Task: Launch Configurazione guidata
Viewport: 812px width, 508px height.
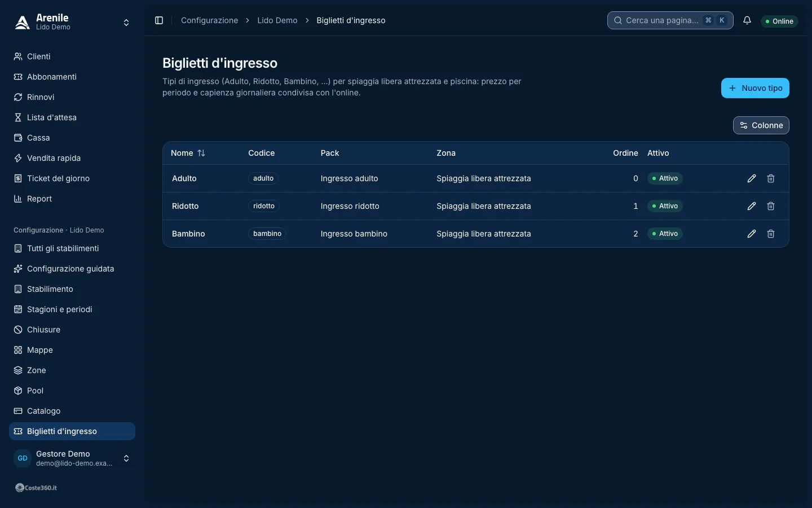Action: click(x=72, y=269)
